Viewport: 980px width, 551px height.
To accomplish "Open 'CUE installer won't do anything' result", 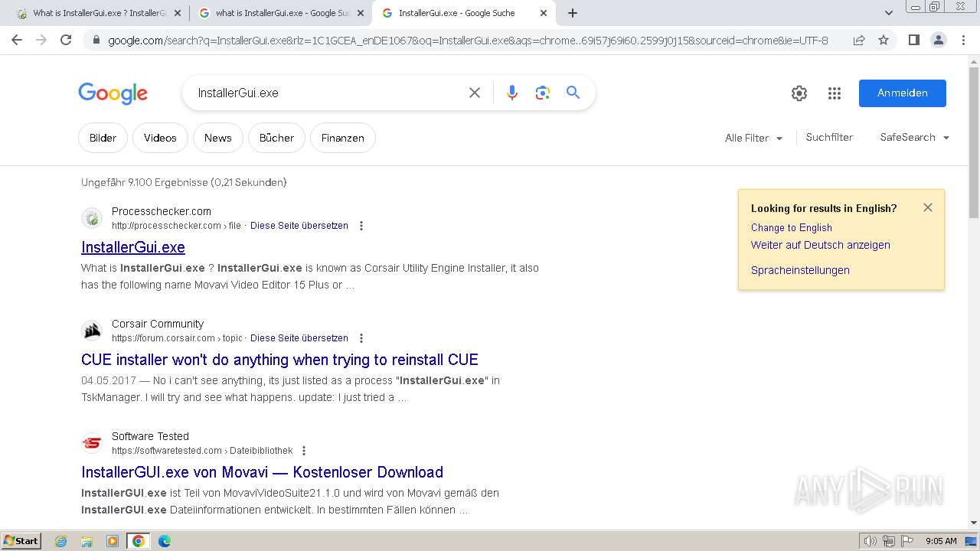I will point(279,360).
